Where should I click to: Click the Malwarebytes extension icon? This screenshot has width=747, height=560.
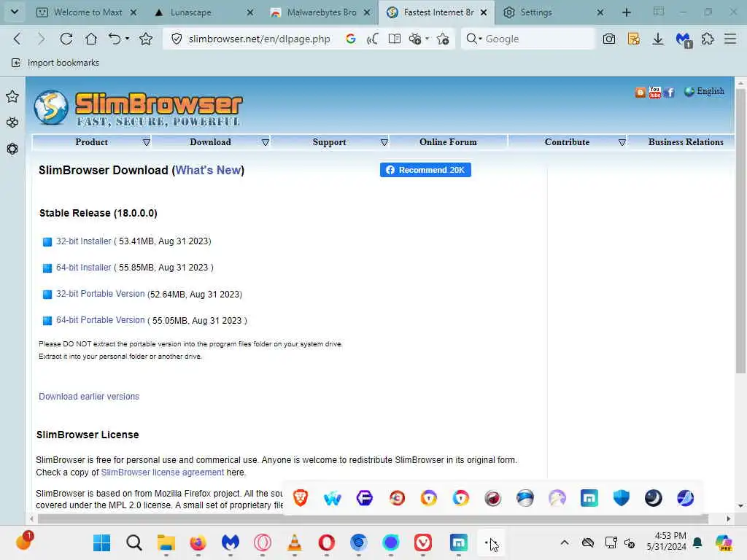(684, 40)
